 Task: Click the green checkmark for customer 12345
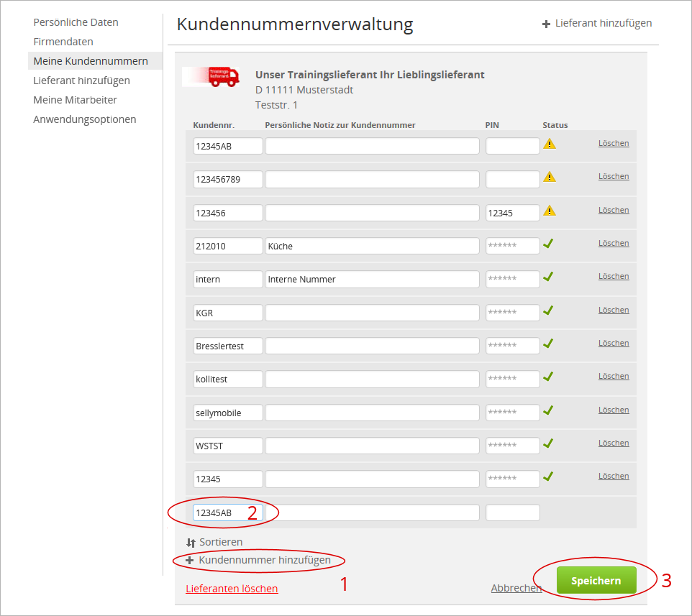point(548,477)
